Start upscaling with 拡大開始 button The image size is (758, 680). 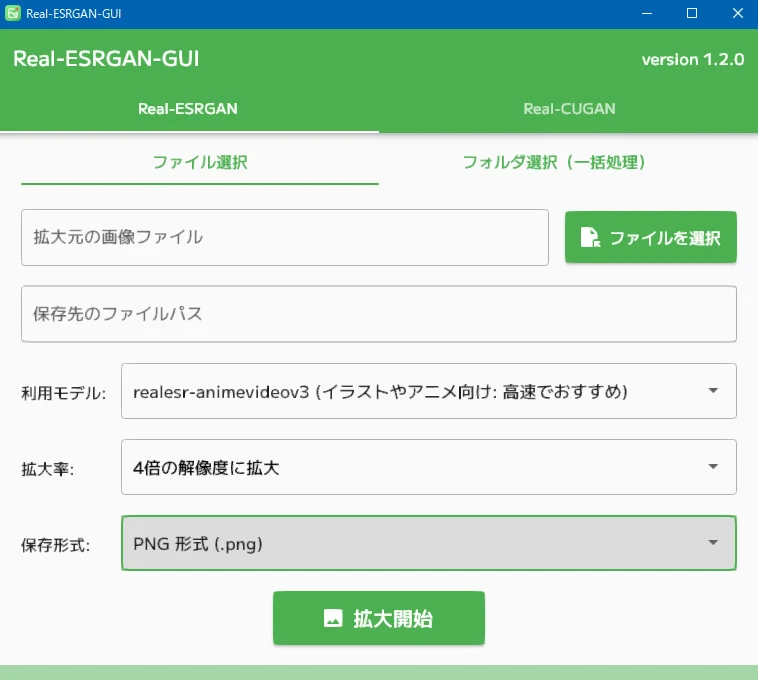pos(379,618)
